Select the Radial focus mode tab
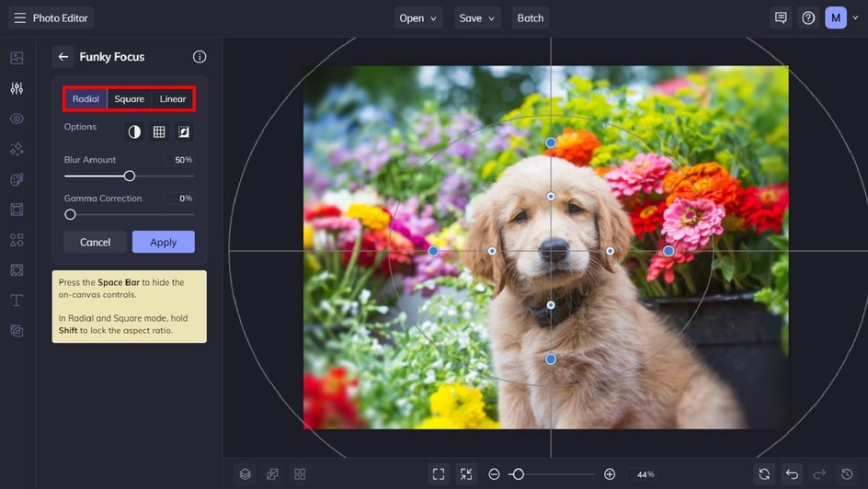868x489 pixels. coord(86,99)
